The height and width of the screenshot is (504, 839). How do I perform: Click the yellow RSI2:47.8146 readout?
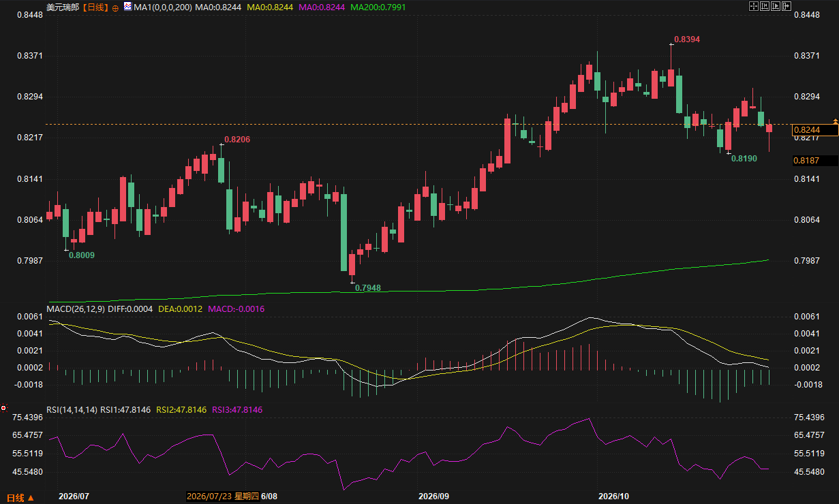pyautogui.click(x=182, y=410)
